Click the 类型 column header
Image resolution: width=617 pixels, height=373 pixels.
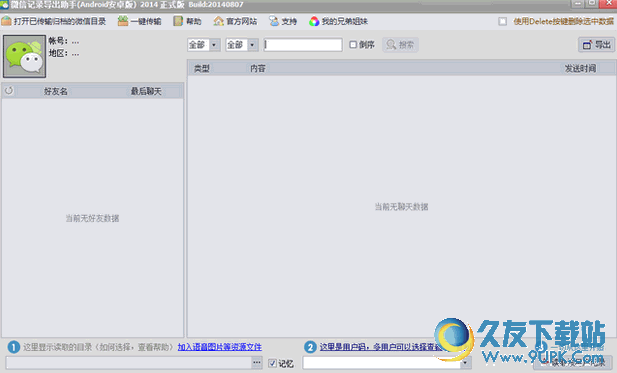[201, 68]
